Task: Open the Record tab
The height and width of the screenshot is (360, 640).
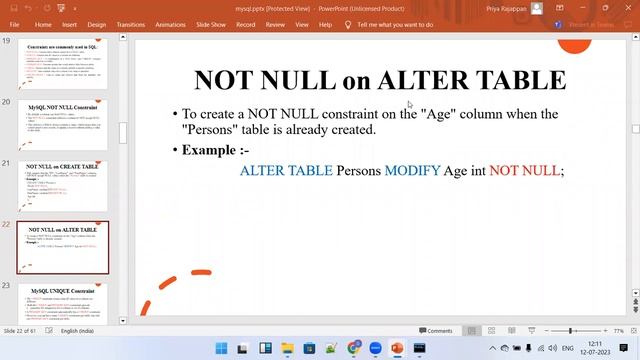Action: point(245,25)
